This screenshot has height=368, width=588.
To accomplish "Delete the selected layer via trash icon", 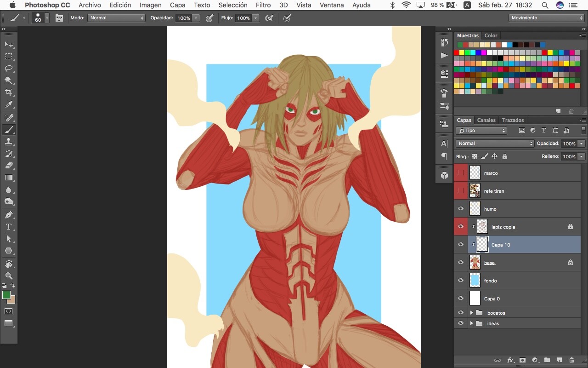I will click(x=571, y=360).
